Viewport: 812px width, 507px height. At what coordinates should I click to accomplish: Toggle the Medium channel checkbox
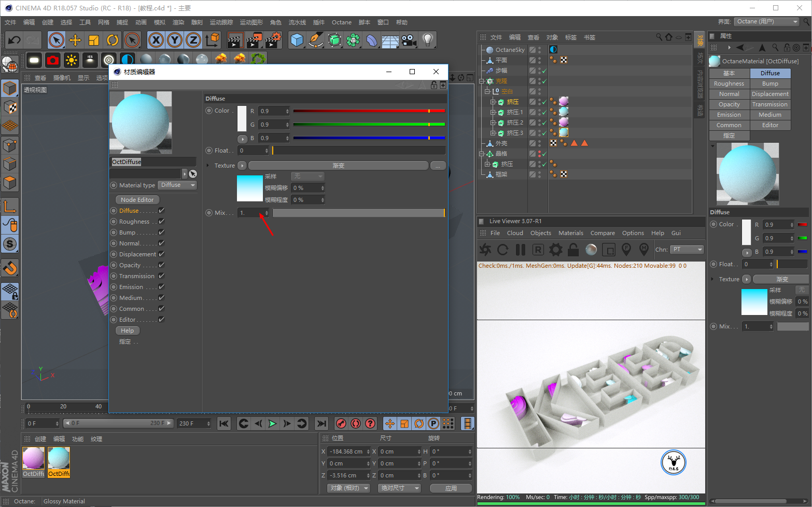(161, 298)
